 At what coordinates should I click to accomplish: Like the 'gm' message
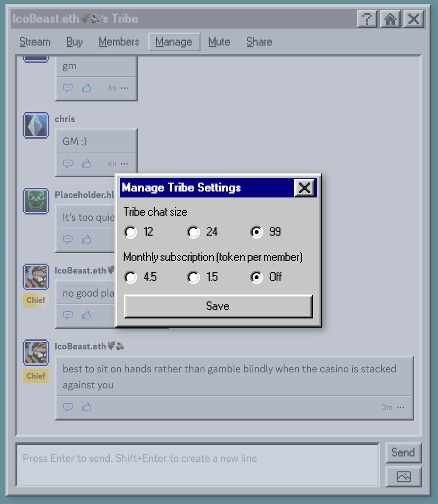pyautogui.click(x=87, y=88)
